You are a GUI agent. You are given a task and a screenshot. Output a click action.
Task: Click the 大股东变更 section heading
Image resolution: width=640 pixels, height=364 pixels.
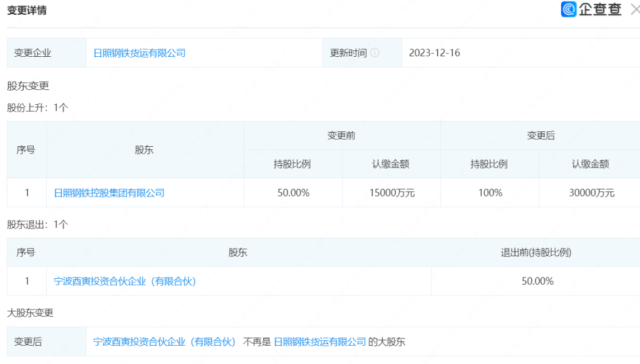pos(30,313)
